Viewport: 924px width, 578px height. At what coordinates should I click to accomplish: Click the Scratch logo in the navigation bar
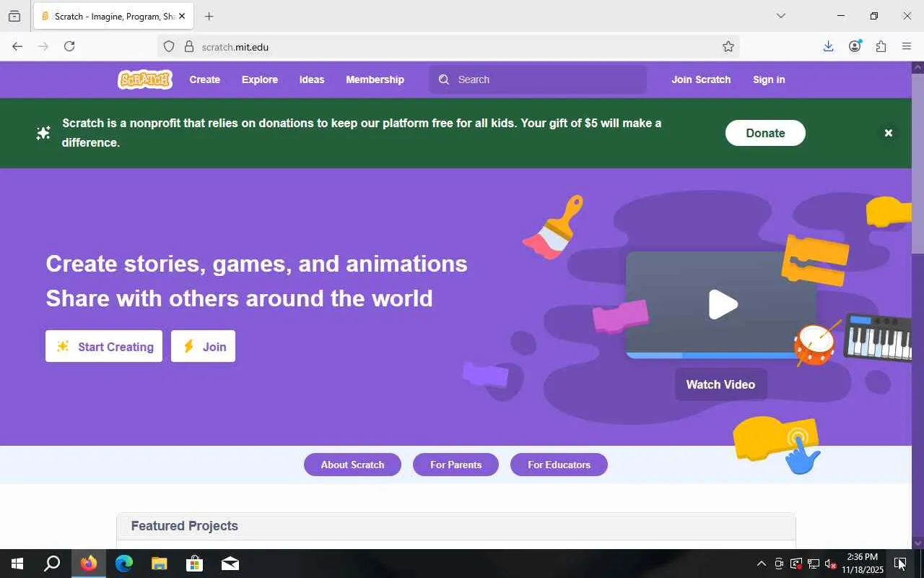point(145,79)
